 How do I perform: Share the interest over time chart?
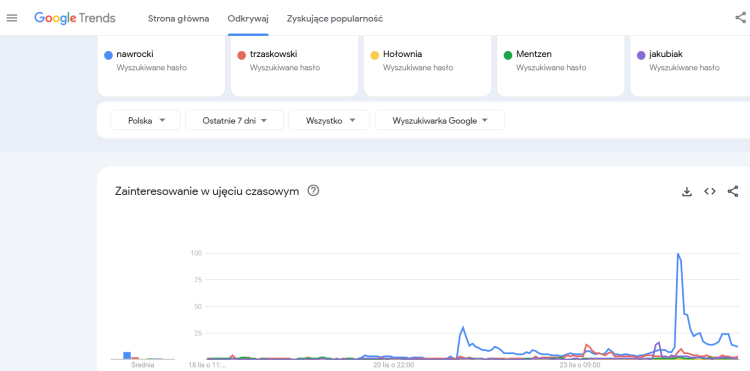click(x=733, y=191)
